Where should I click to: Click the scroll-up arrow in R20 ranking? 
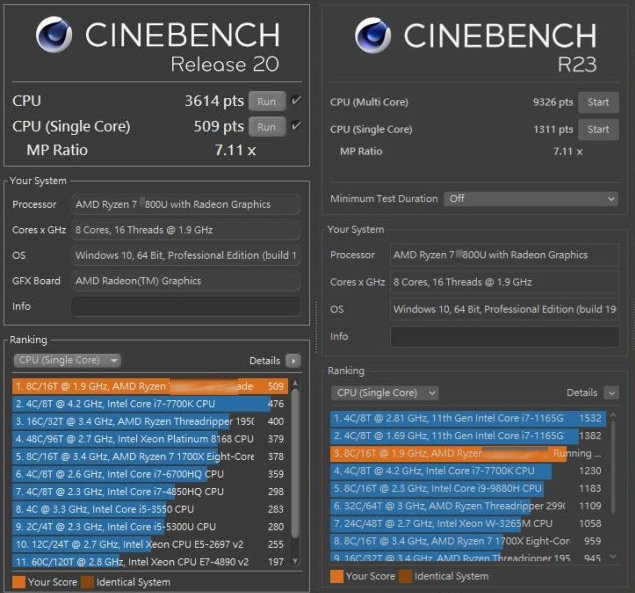click(x=295, y=383)
